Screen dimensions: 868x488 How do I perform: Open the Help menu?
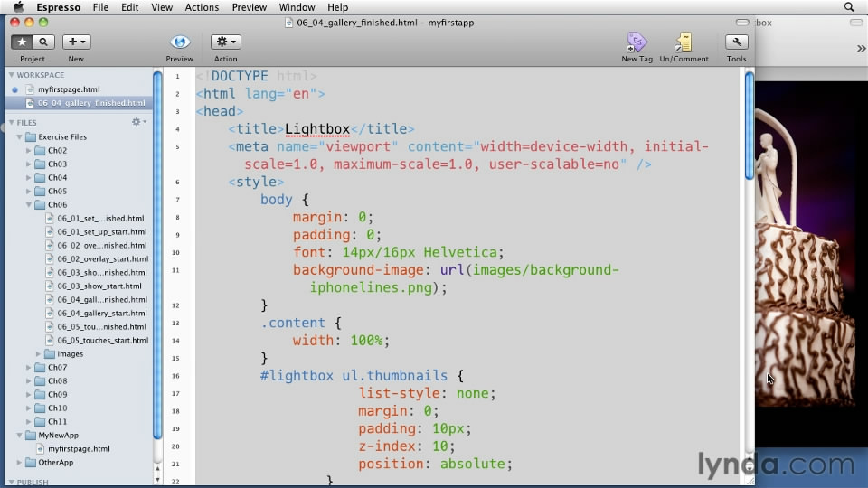coord(337,7)
